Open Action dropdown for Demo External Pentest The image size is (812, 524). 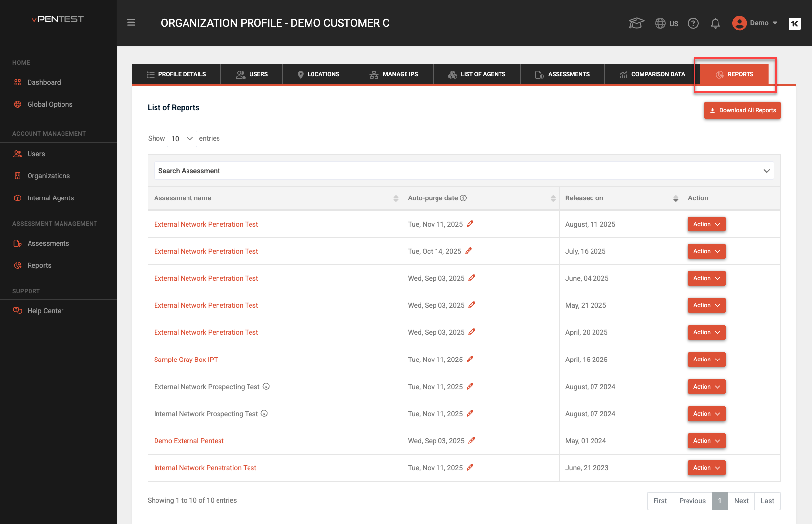pyautogui.click(x=707, y=441)
